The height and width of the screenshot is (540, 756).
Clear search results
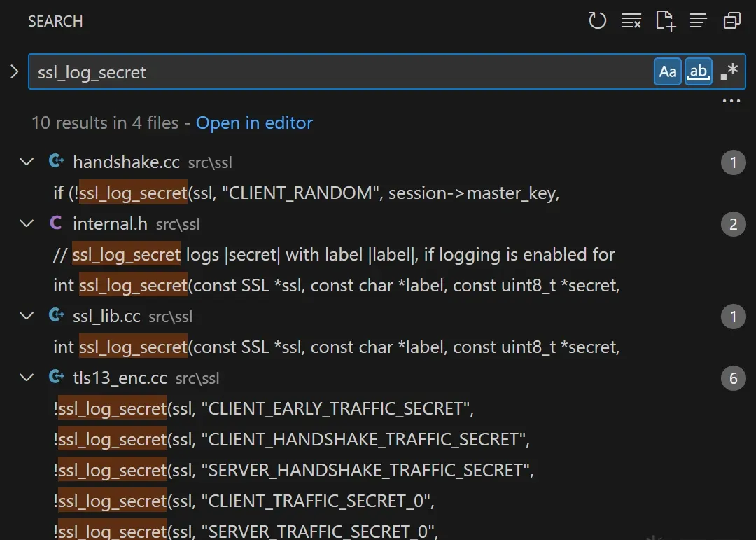tap(631, 21)
